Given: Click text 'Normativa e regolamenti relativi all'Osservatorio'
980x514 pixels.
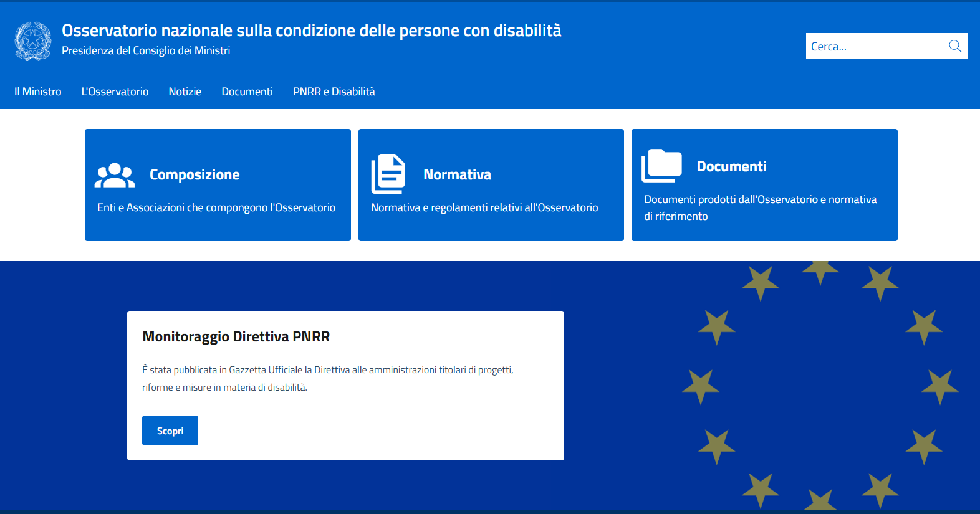Looking at the screenshot, I should [484, 207].
